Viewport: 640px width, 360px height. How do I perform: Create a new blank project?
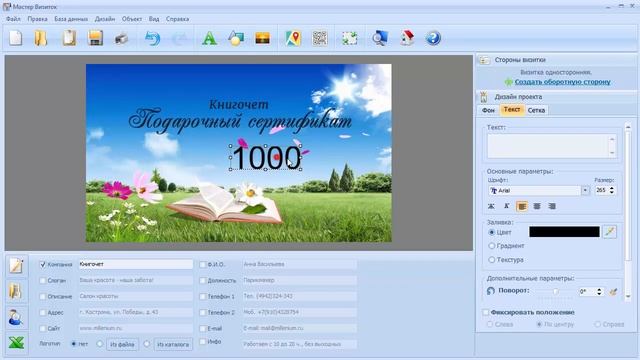point(16,38)
